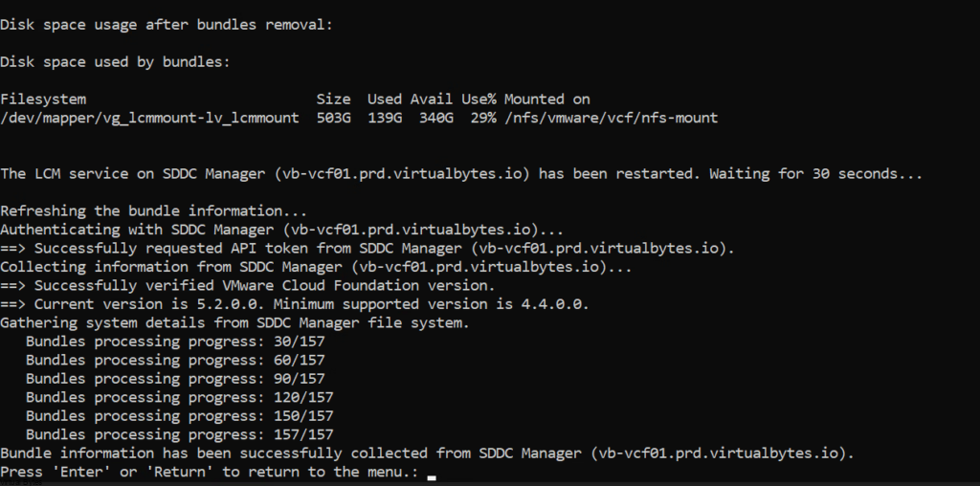Click the /nfs/vmware/vcf/nfs-mount mount path
This screenshot has height=486, width=980.
click(x=611, y=118)
